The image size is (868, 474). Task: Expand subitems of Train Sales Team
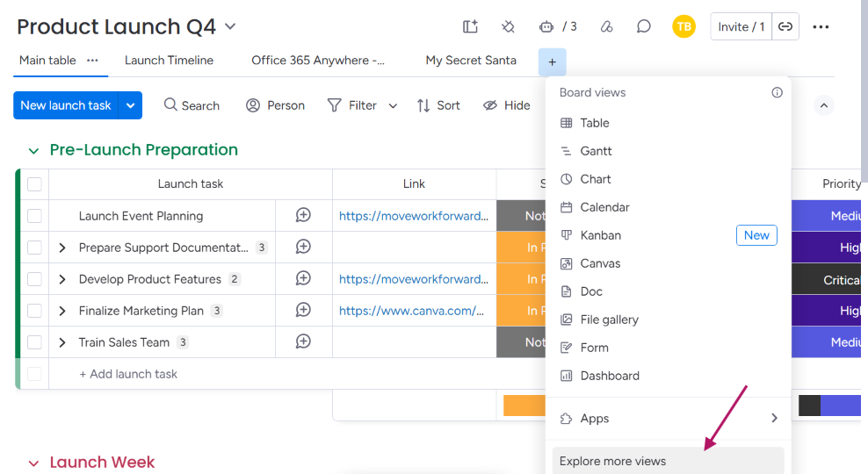point(62,342)
